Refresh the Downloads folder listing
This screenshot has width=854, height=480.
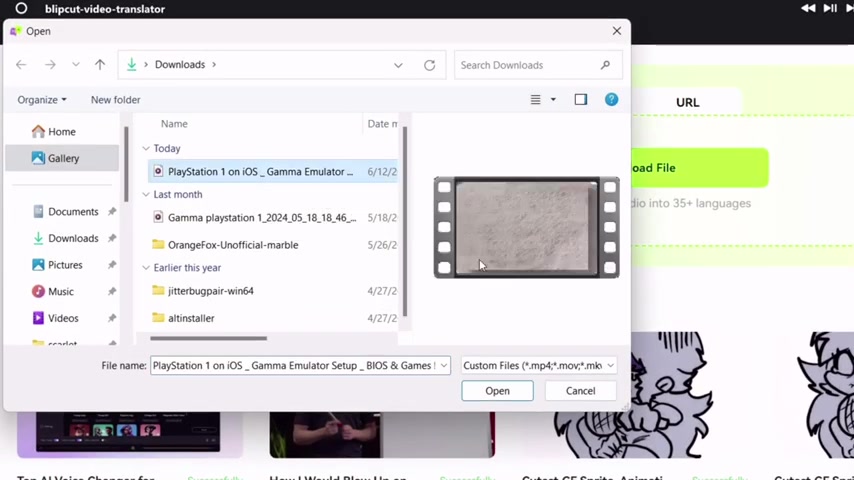point(430,65)
